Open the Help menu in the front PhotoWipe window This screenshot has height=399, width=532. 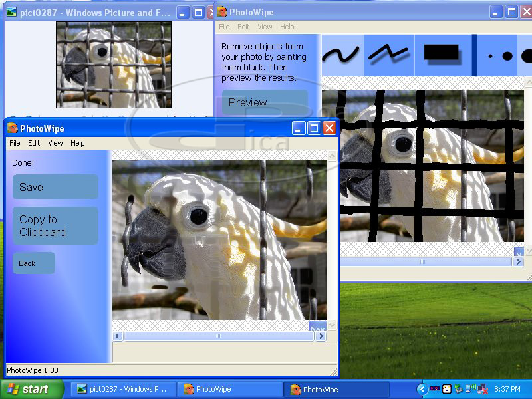pos(78,143)
